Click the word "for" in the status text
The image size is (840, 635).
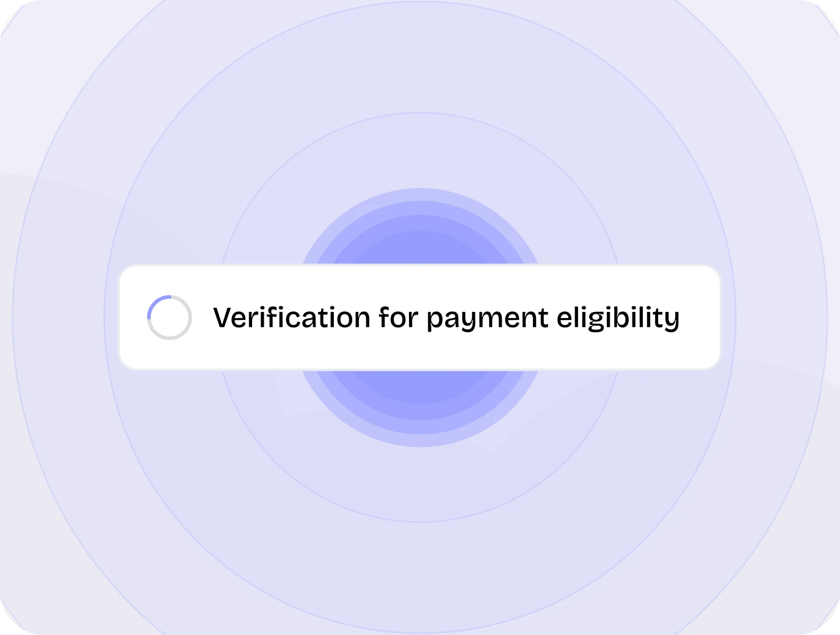pyautogui.click(x=397, y=317)
